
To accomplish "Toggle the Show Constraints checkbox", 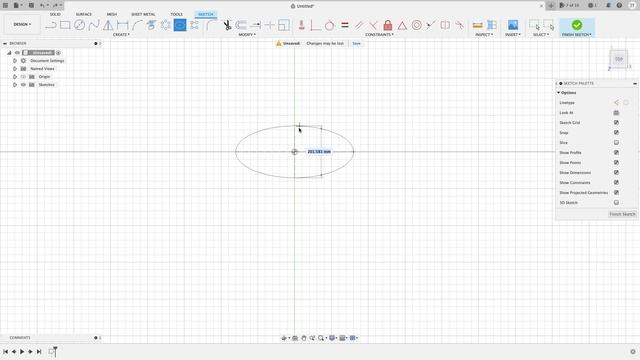I will tap(616, 182).
